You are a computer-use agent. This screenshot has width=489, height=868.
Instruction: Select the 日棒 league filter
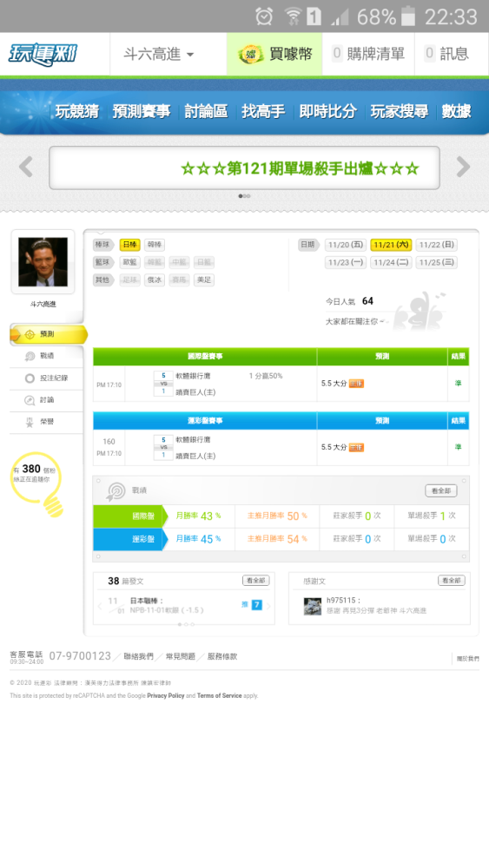130,245
